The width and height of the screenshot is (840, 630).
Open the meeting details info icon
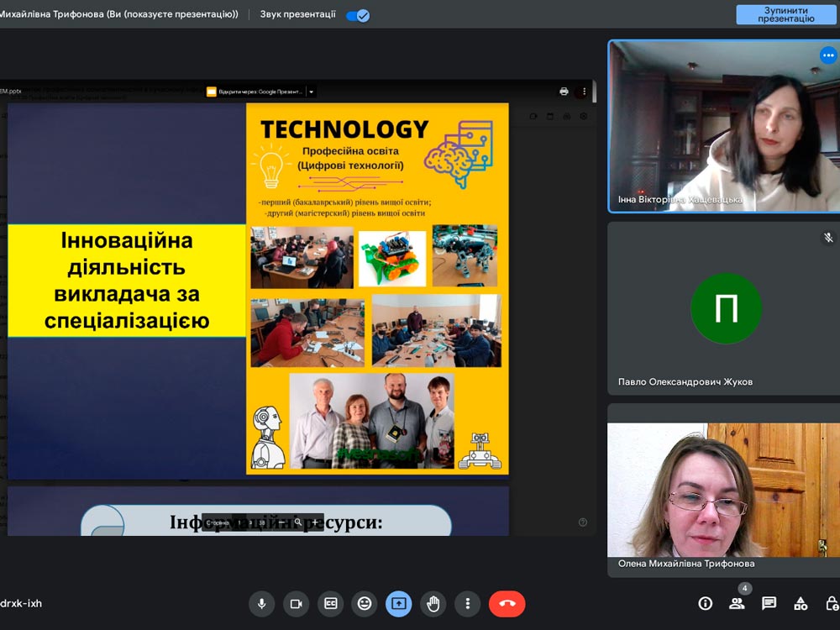pyautogui.click(x=706, y=603)
